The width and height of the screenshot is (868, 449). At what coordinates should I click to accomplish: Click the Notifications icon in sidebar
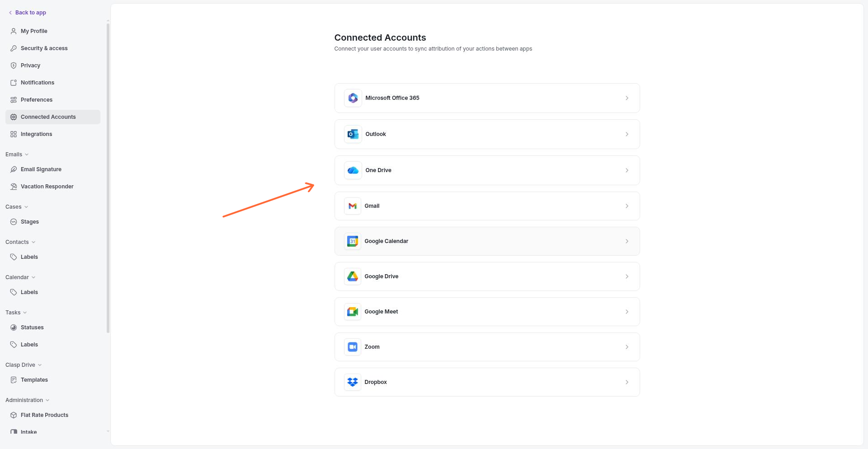point(14,83)
